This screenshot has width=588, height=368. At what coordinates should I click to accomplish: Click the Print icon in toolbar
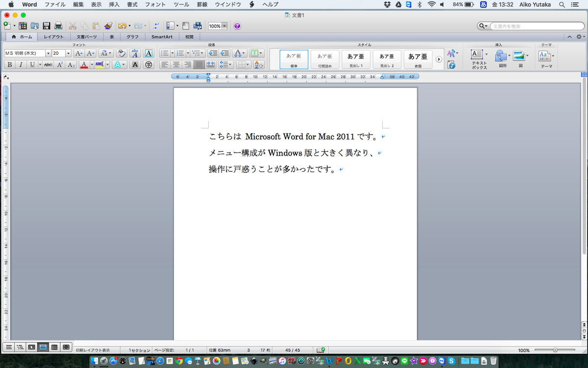pyautogui.click(x=58, y=26)
